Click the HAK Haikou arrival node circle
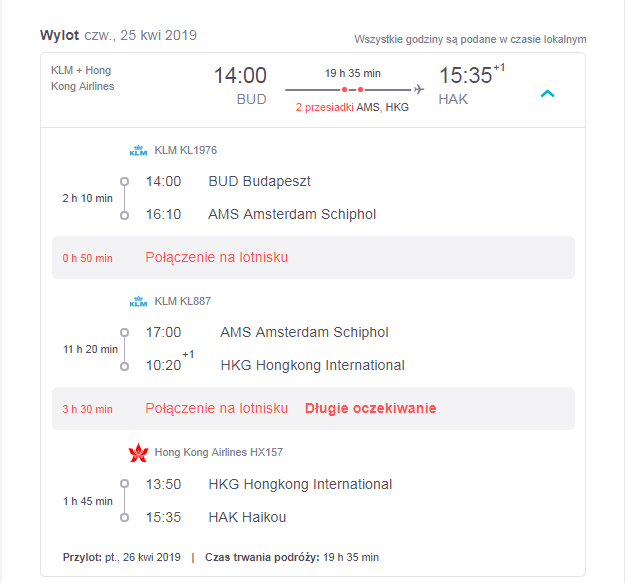630x583 pixels. [x=125, y=518]
